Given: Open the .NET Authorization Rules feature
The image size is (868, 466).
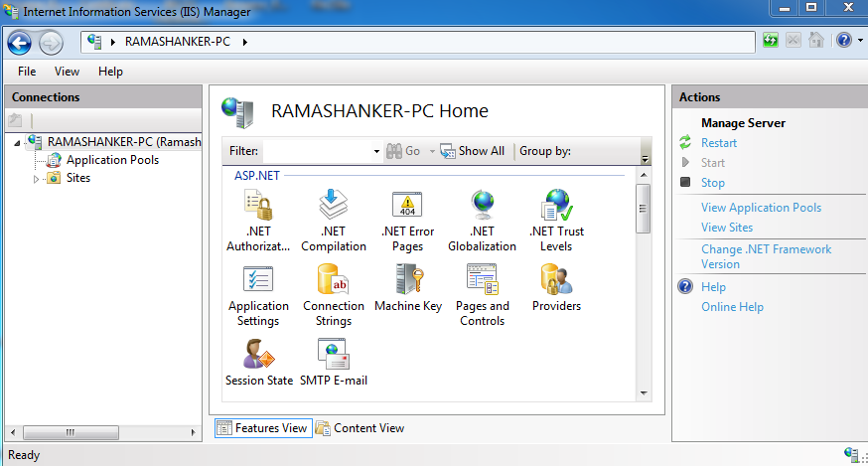Looking at the screenshot, I should pos(258,221).
